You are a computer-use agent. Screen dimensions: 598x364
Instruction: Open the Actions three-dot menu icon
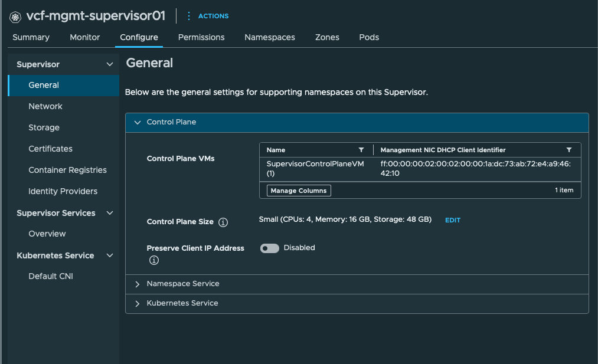click(x=189, y=16)
